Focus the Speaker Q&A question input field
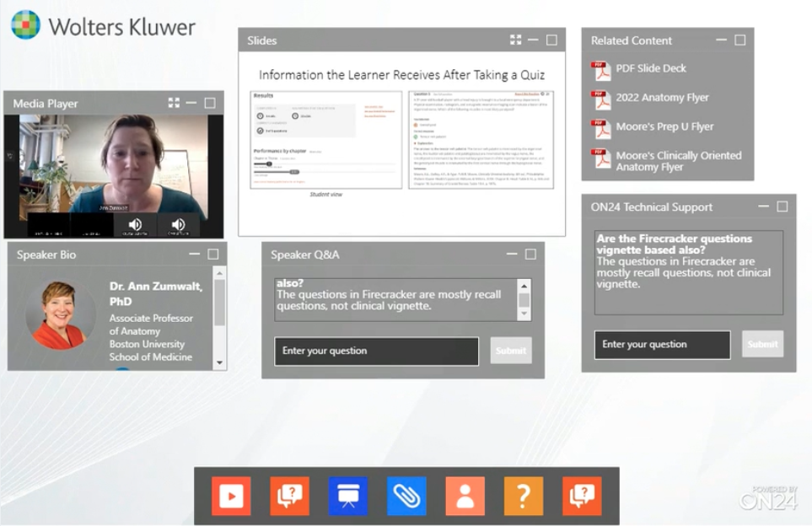The image size is (812, 526). coord(376,351)
